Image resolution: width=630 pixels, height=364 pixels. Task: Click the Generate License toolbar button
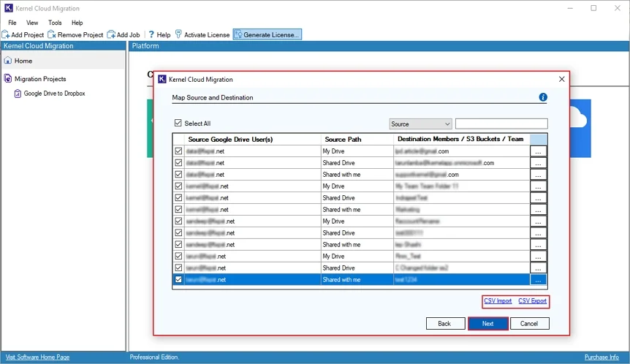[x=267, y=35]
